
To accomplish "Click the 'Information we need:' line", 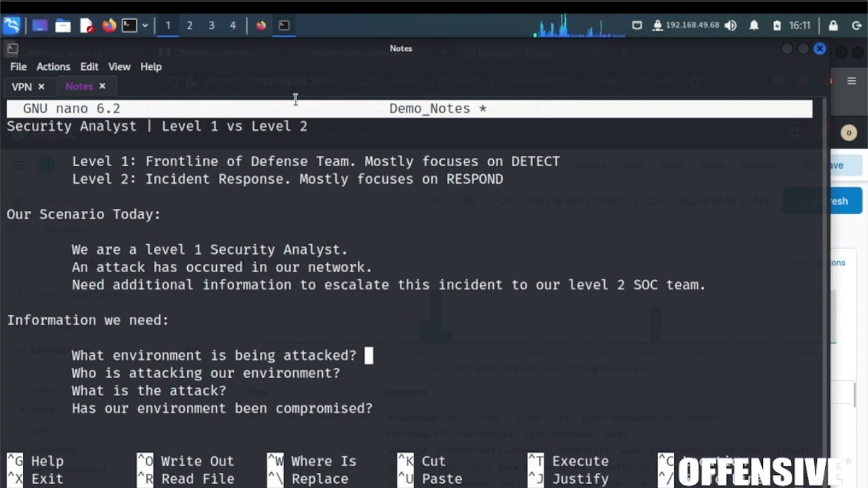I will [87, 320].
